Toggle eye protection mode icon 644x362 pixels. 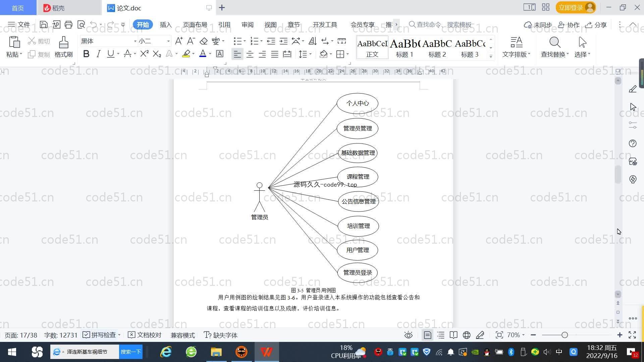(x=408, y=335)
